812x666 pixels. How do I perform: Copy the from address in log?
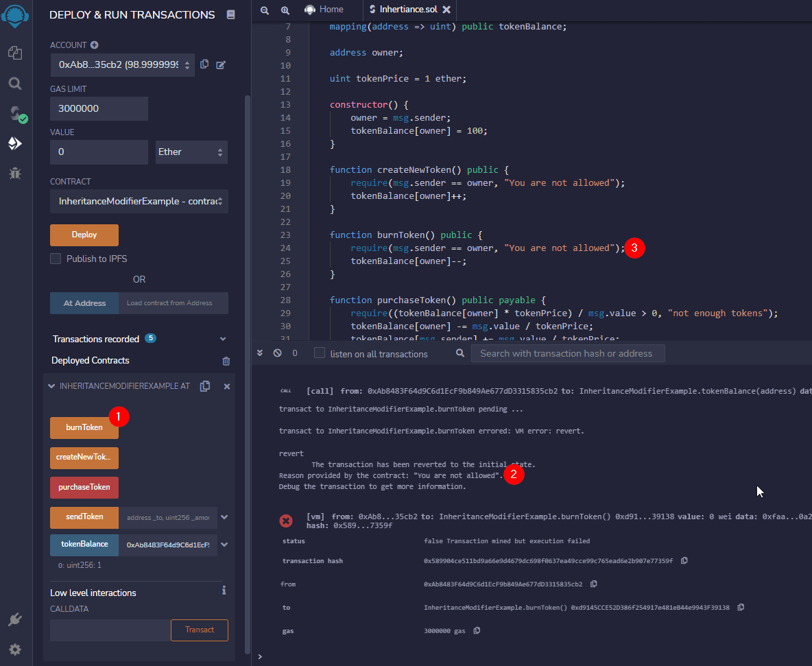pos(594,584)
